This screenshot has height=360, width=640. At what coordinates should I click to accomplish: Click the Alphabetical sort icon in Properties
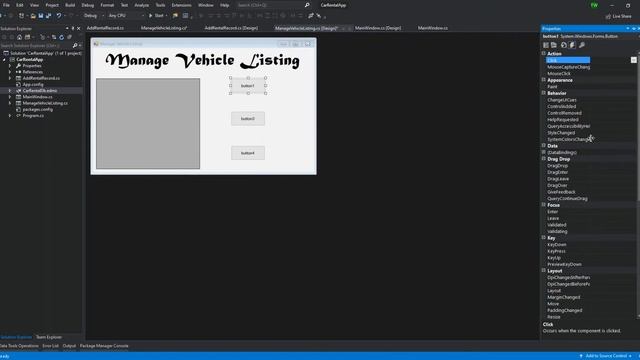pos(554,45)
